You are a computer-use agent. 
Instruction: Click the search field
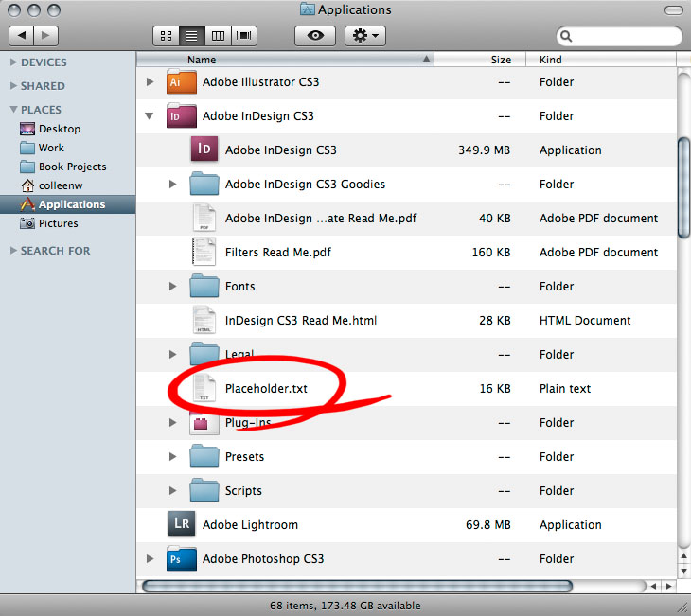(x=620, y=36)
